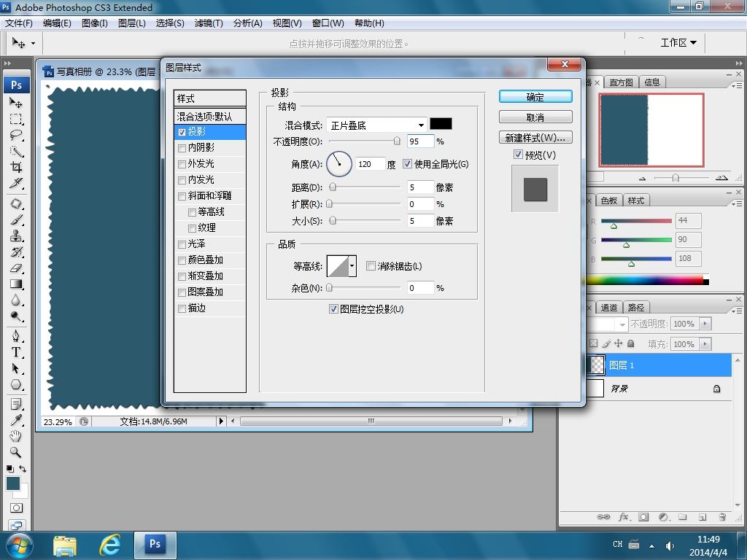Switch to the 路径 paths tab

coord(636,308)
